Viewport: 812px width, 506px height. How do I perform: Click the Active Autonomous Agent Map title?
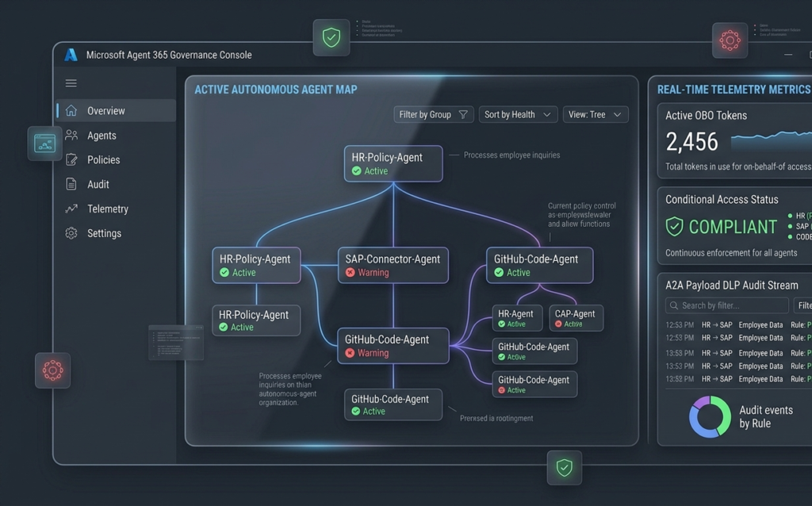(275, 90)
